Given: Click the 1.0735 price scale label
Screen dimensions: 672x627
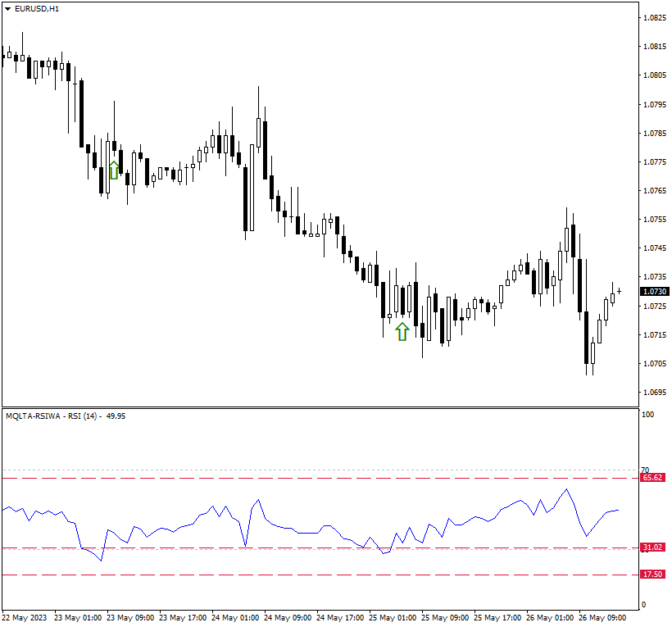Looking at the screenshot, I should pos(655,277).
